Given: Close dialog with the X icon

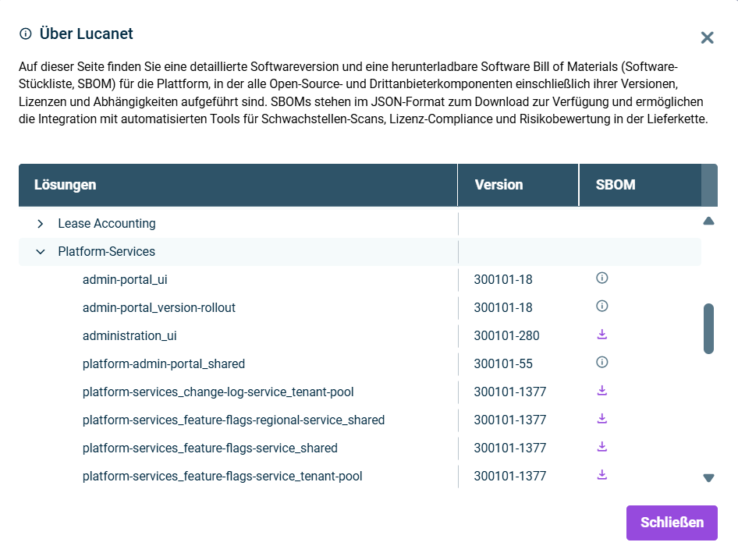Looking at the screenshot, I should [707, 37].
